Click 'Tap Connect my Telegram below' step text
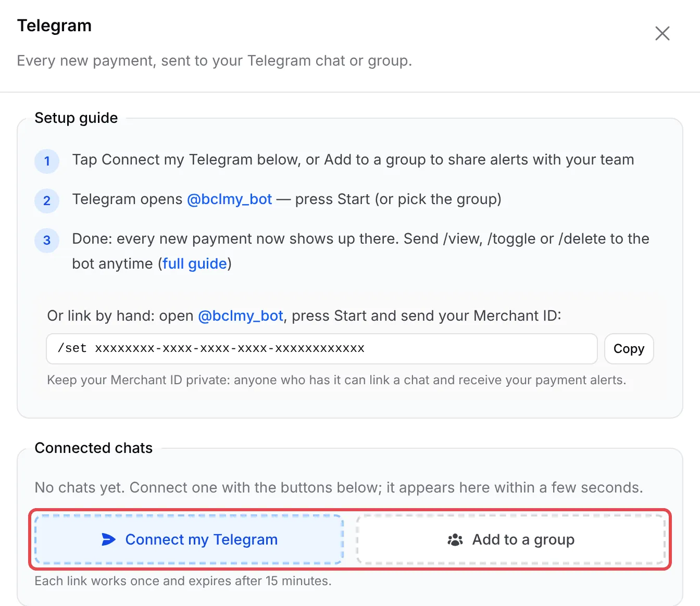 [x=353, y=160]
